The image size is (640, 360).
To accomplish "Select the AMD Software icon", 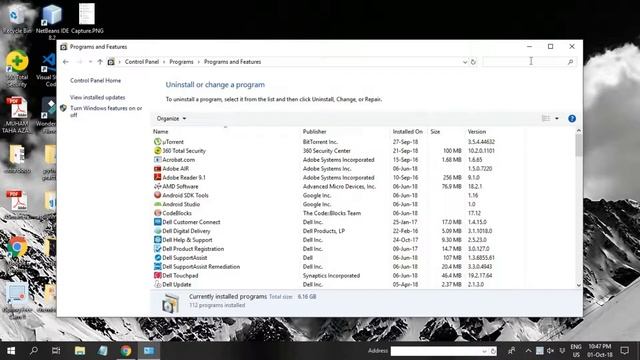I will pos(158,187).
